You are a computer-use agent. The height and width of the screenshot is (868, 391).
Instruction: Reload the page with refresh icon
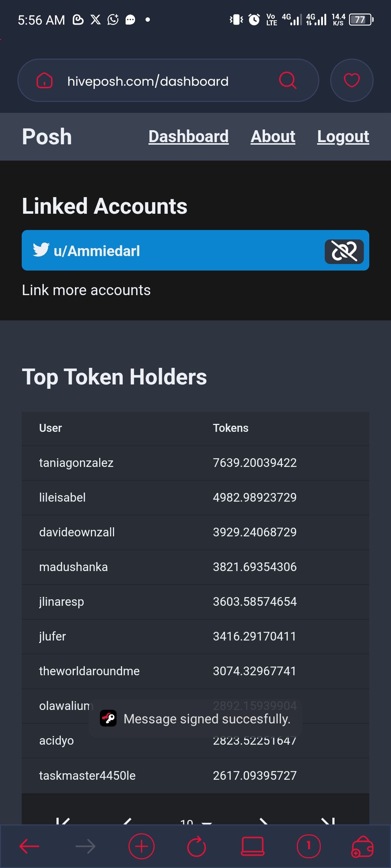tap(197, 846)
